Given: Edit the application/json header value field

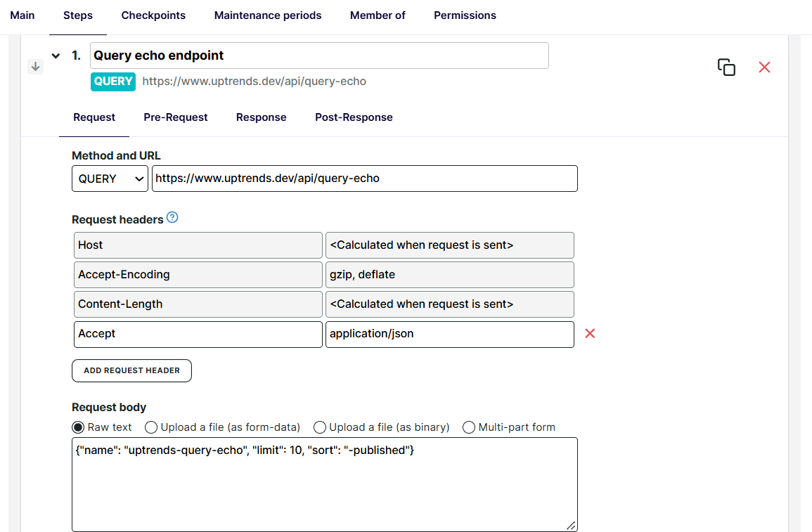Looking at the screenshot, I should point(449,335).
